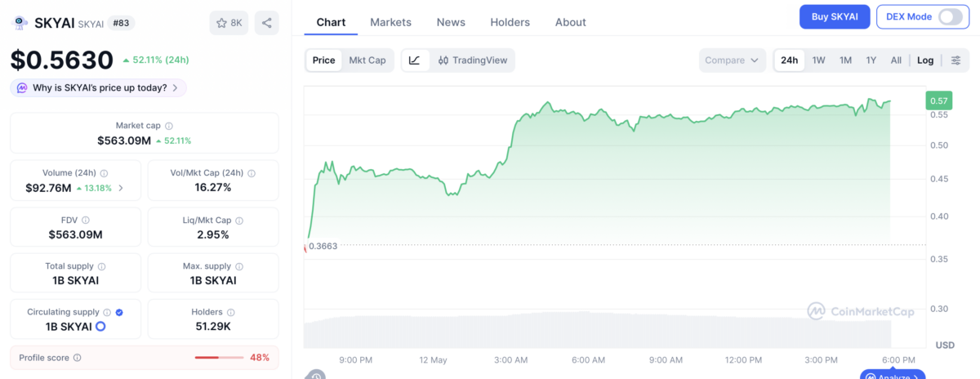Click the Profile score 48% bar
This screenshot has height=379, width=980.
(219, 358)
